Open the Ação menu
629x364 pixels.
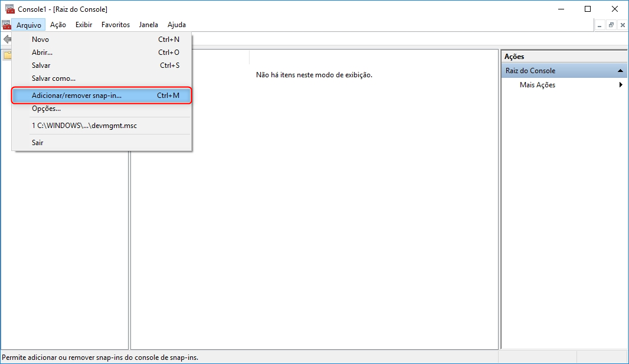coord(58,25)
